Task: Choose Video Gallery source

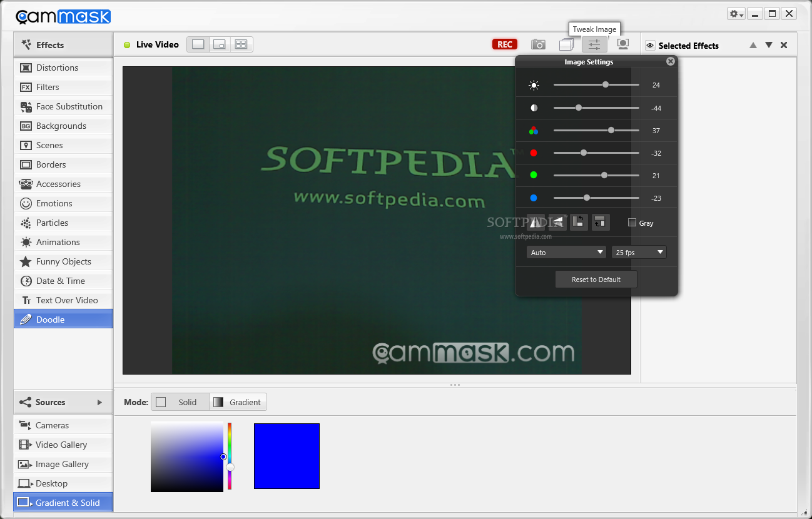Action: tap(63, 445)
